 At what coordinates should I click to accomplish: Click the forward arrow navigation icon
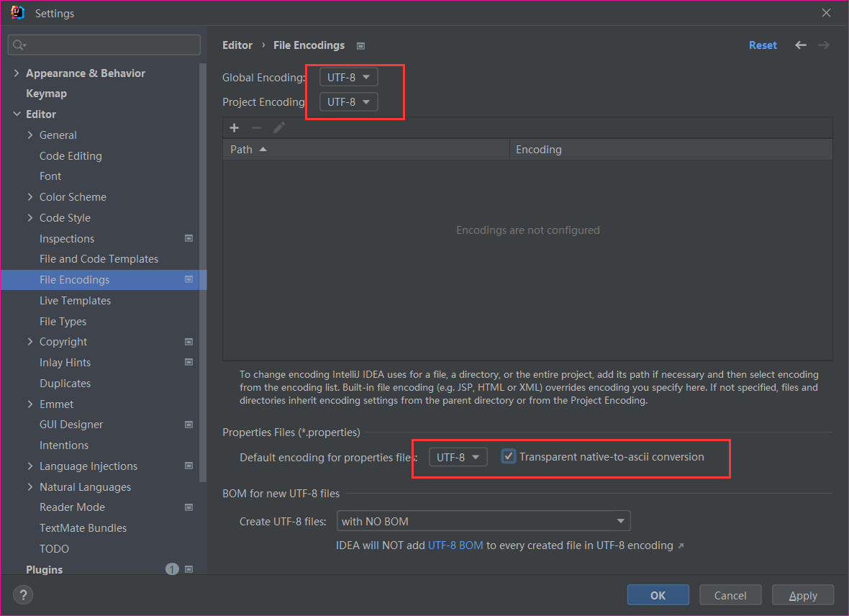[x=824, y=45]
